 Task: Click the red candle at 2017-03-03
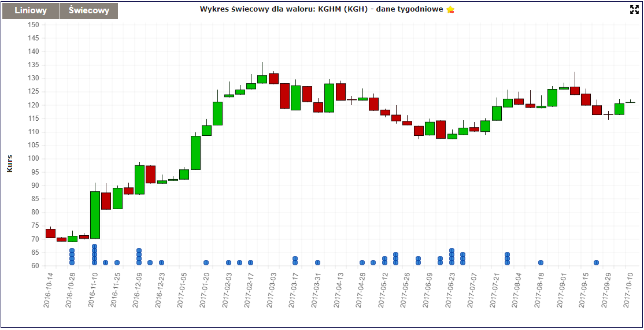273,79
